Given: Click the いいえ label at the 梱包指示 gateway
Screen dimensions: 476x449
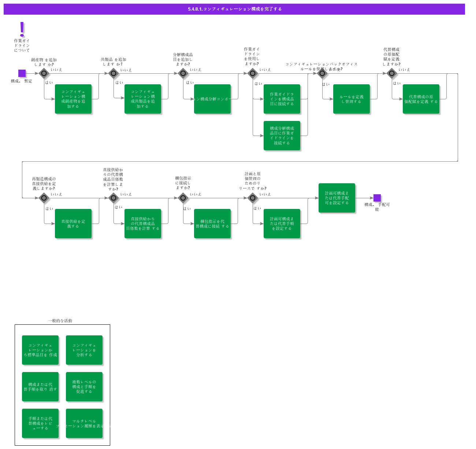Looking at the screenshot, I should click(x=196, y=194).
